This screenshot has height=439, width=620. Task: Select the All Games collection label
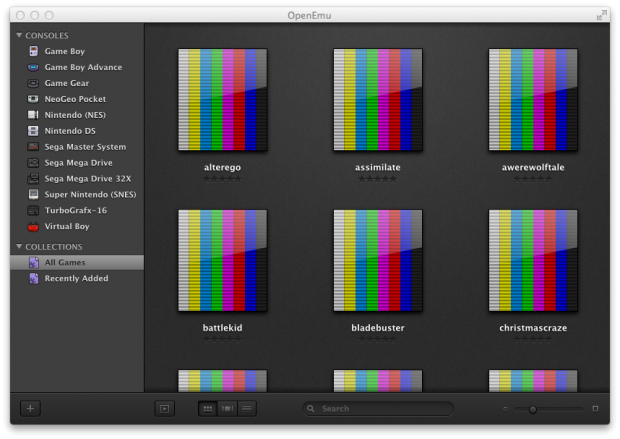(65, 262)
